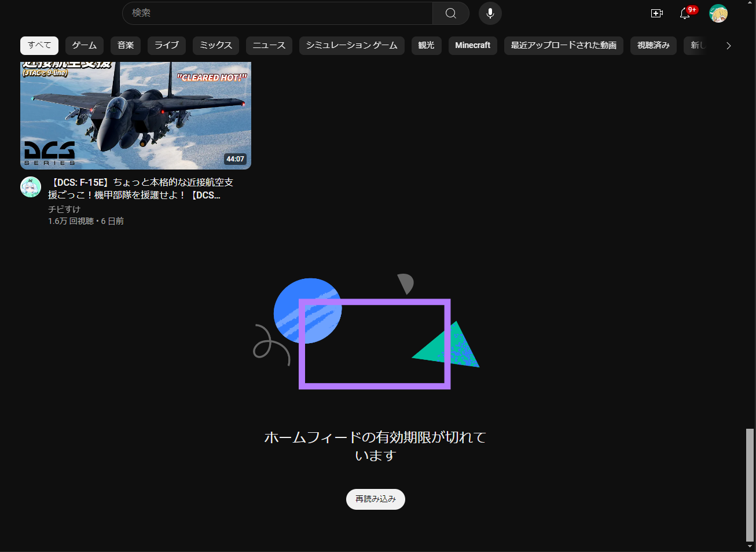This screenshot has height=552, width=756.
Task: Filter feed by 音楽 chip
Action: (126, 45)
